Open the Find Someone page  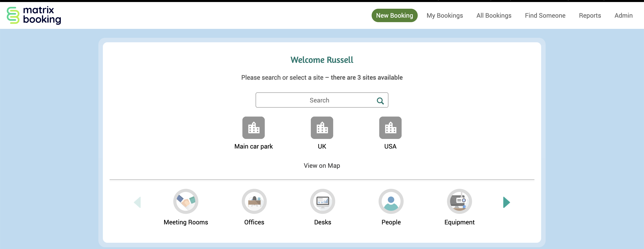[x=545, y=15]
